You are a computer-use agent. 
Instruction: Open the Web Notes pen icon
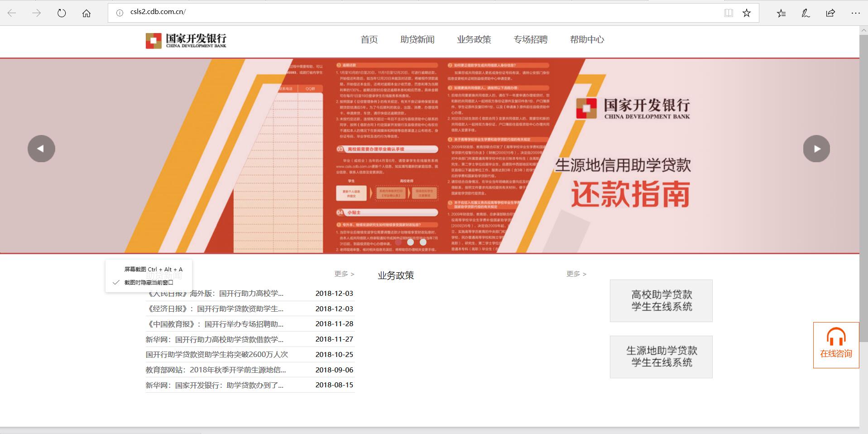tap(806, 13)
